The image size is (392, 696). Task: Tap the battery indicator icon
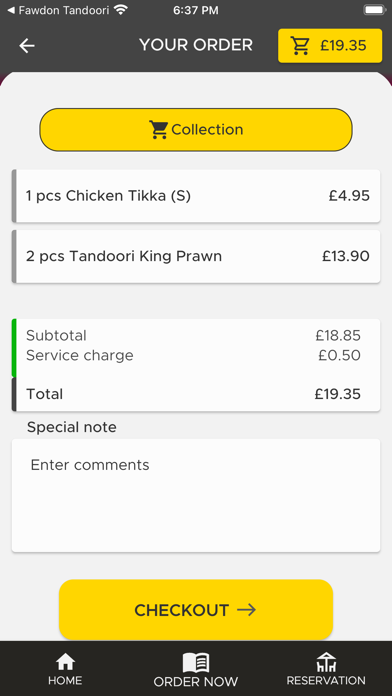(373, 10)
